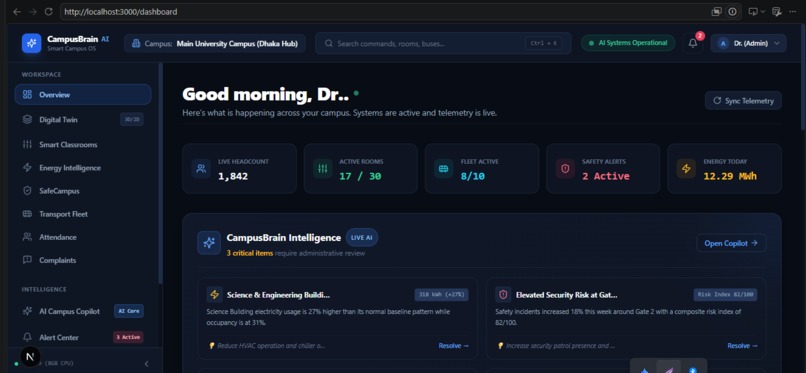
Task: Expand the Campus selector dropdown
Action: click(x=215, y=44)
